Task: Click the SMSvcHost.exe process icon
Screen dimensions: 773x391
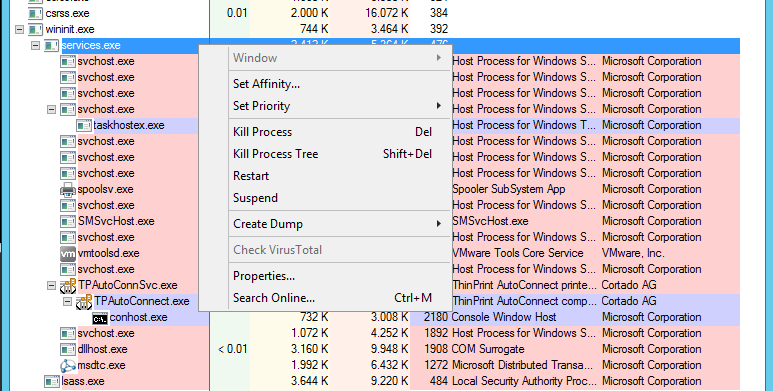Action: point(68,221)
